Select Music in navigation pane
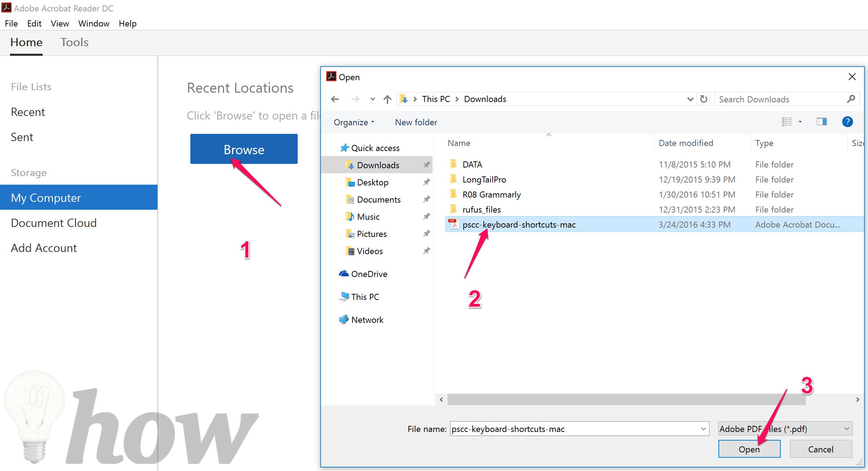Viewport: 868px width, 471px height. [x=368, y=217]
